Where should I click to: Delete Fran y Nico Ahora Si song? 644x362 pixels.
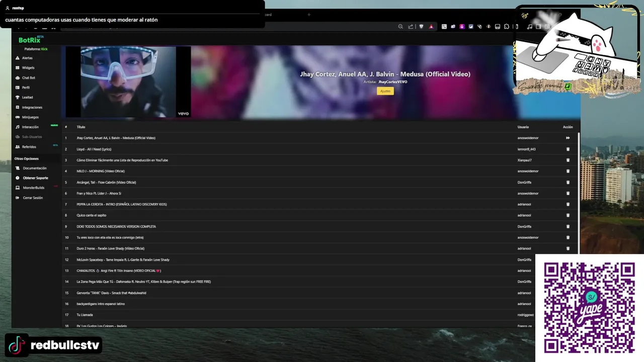pos(568,193)
